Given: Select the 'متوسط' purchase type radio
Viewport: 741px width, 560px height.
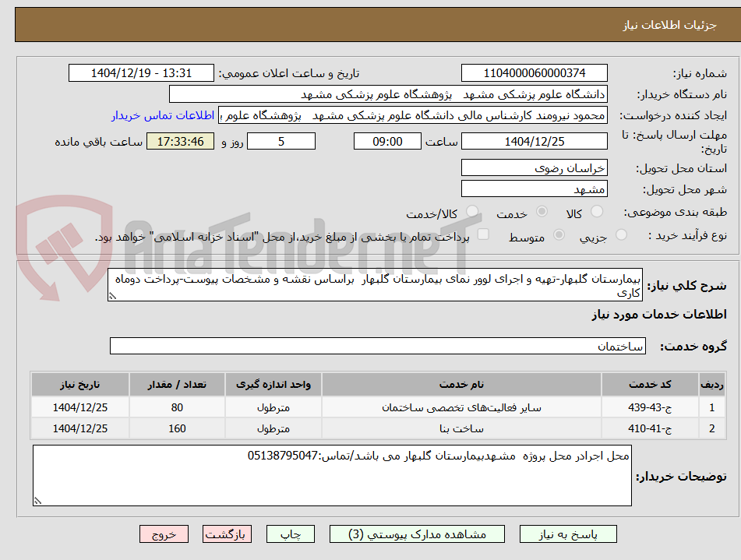Looking at the screenshot, I should (x=559, y=234).
